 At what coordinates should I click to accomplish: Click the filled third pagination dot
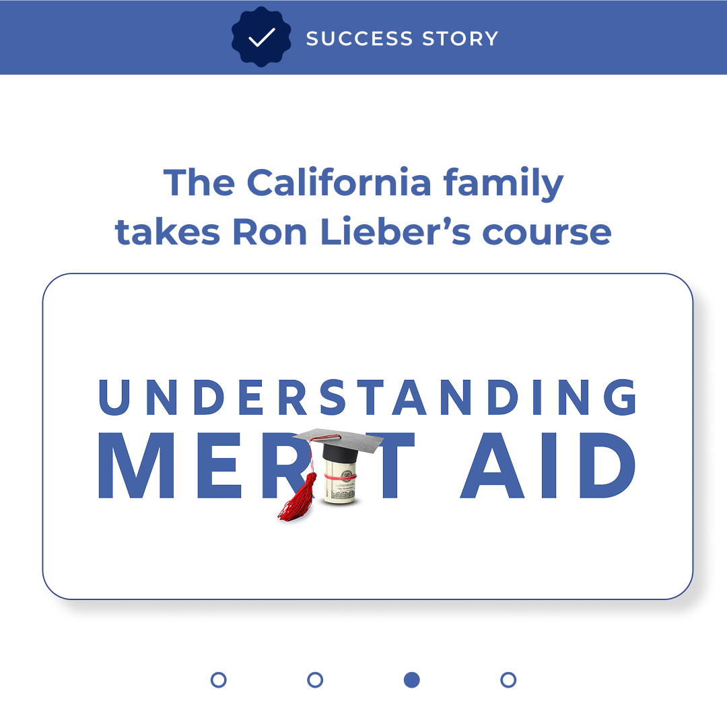pos(412,680)
